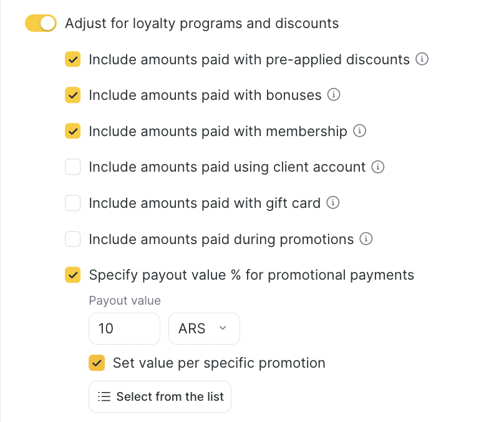Toggle off Adjust for loyalty programs switch
The height and width of the screenshot is (422, 504).
click(41, 24)
